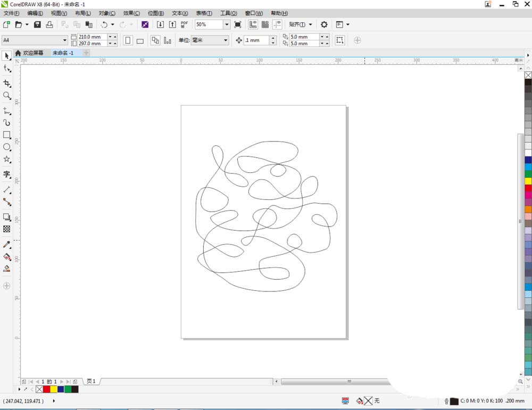Viewport: 532px width, 410px height.
Task: Expand the Open file dropdown arrow
Action: (27, 24)
